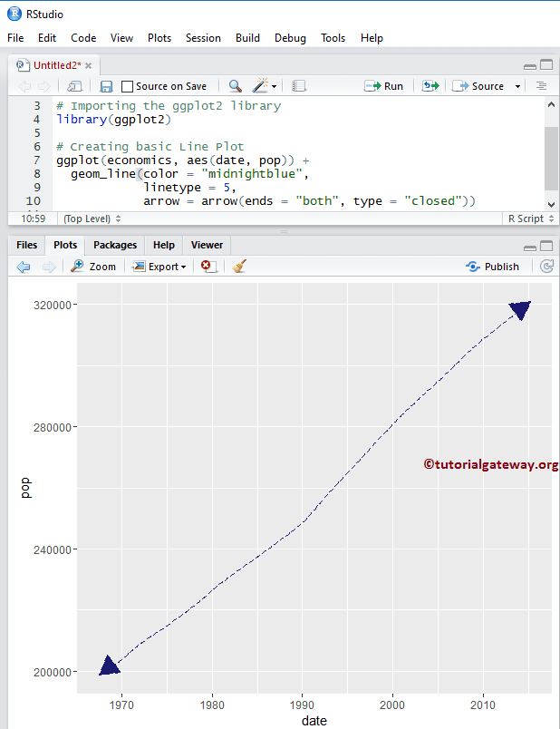Image resolution: width=560 pixels, height=729 pixels.
Task: Open the find and replace magnifier
Action: [236, 86]
